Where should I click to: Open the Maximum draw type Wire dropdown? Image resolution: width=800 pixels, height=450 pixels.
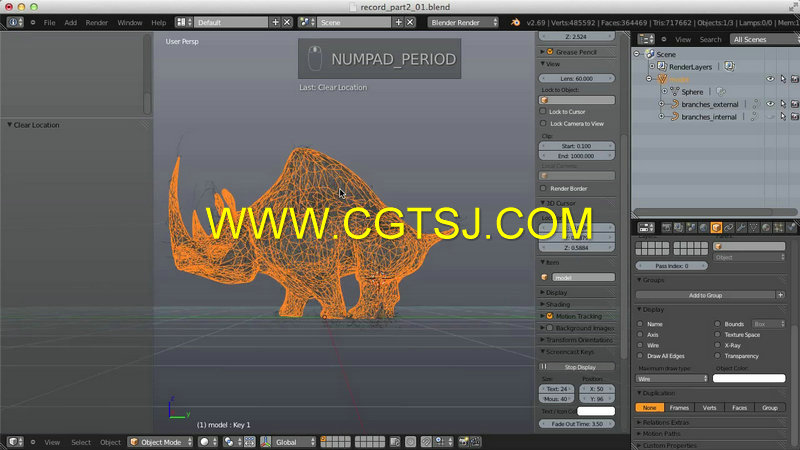672,379
